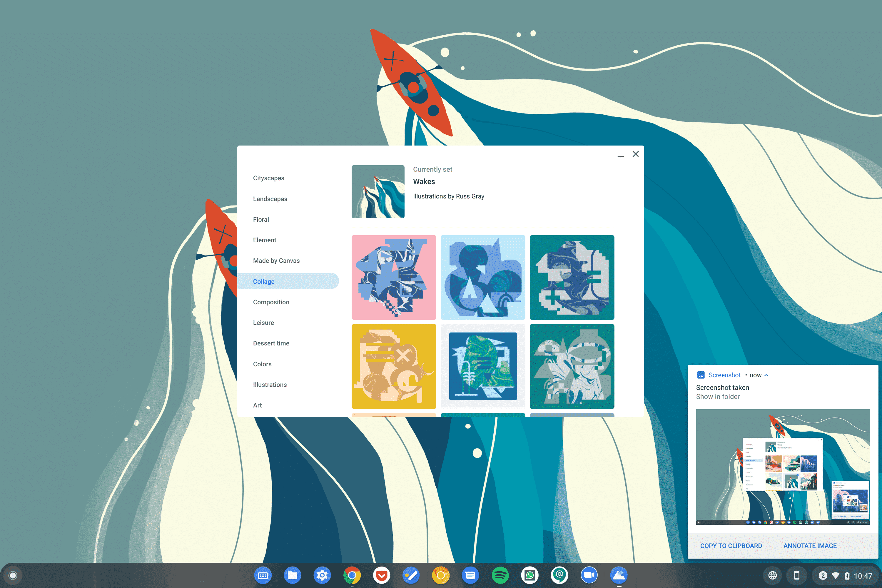Launch the Files app
The image size is (882, 588).
click(x=293, y=575)
